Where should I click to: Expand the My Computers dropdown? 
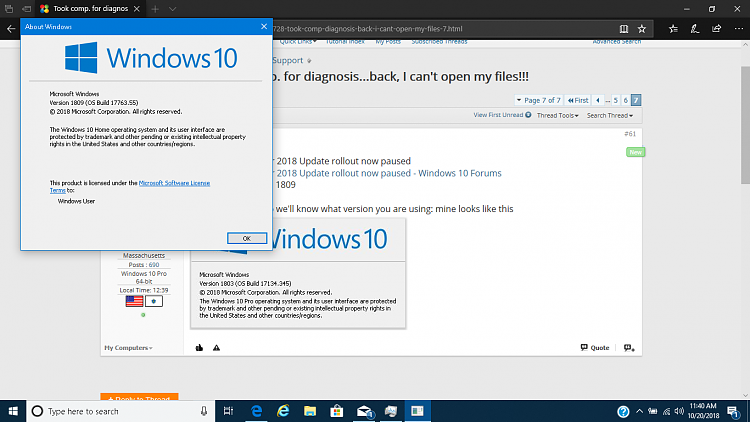pos(128,348)
